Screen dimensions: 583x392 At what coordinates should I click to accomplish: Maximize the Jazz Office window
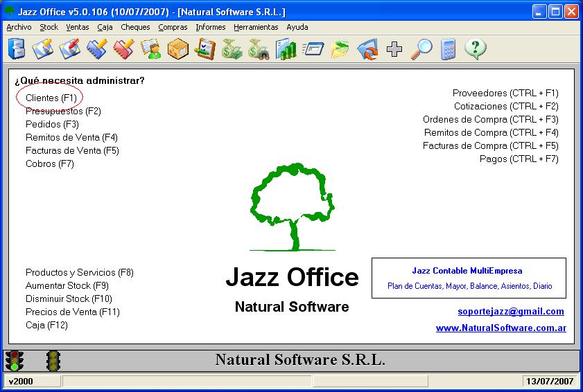click(555, 12)
